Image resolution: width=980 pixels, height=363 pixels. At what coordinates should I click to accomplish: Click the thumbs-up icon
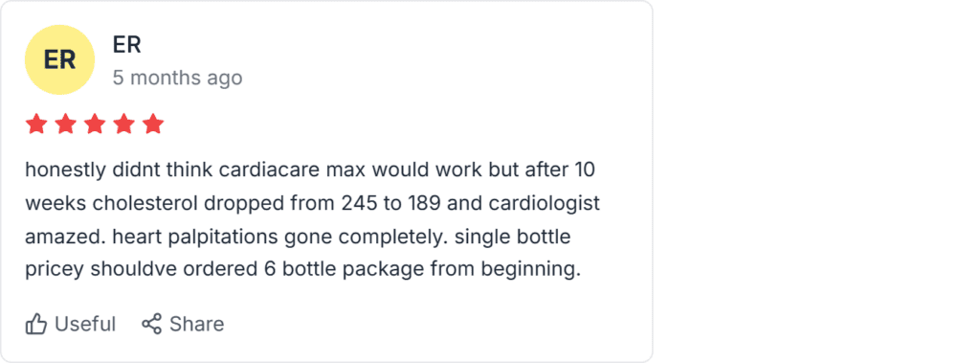coord(36,324)
